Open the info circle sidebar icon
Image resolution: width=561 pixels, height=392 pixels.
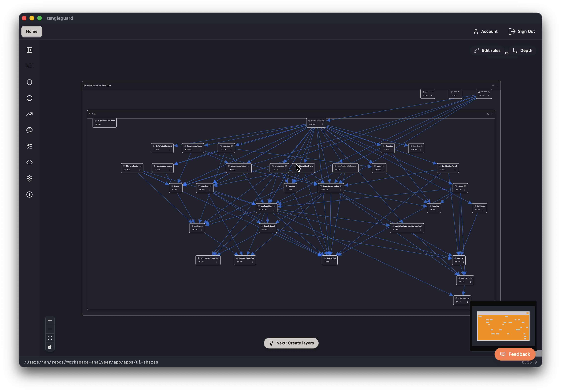click(x=29, y=195)
